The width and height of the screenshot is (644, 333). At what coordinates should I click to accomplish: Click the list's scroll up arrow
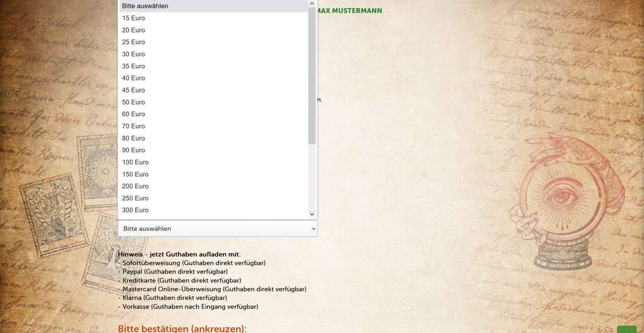click(x=312, y=4)
